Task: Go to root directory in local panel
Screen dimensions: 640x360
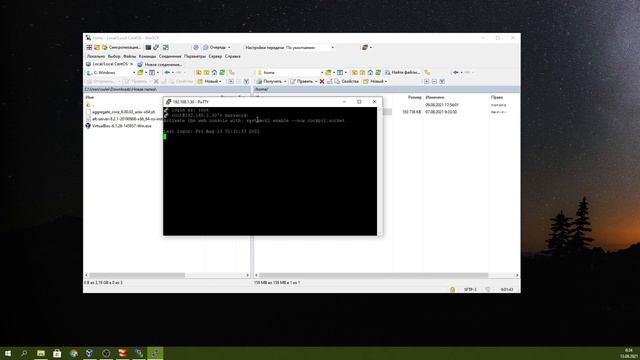Action: pyautogui.click(x=207, y=73)
